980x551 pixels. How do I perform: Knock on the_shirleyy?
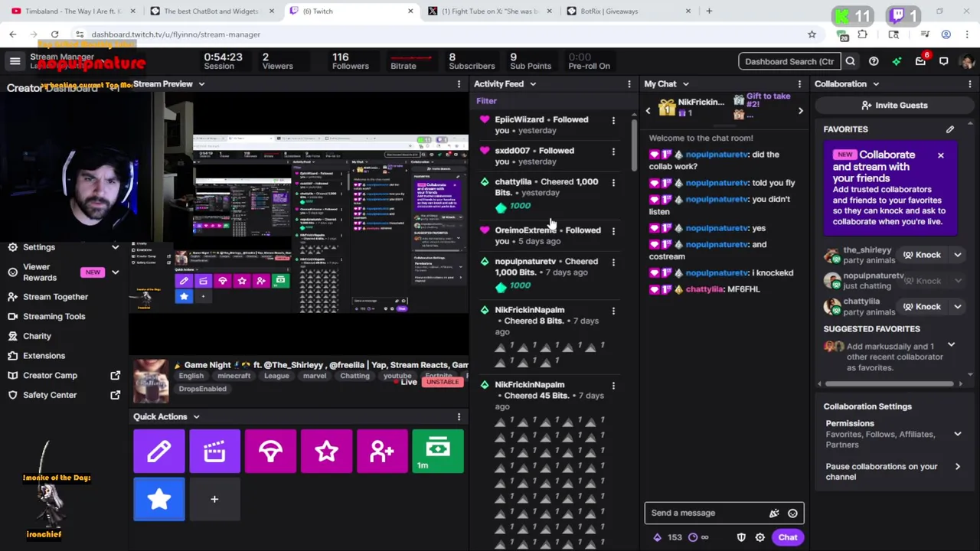point(921,255)
